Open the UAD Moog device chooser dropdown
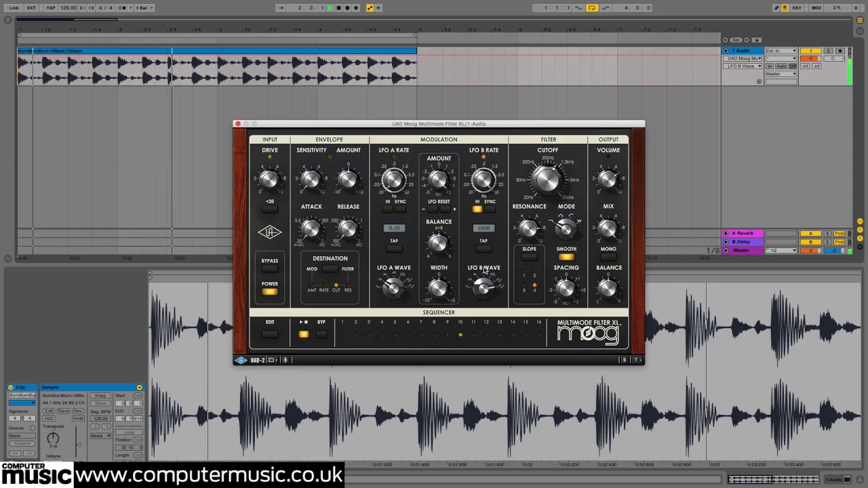The image size is (868, 488). (743, 59)
